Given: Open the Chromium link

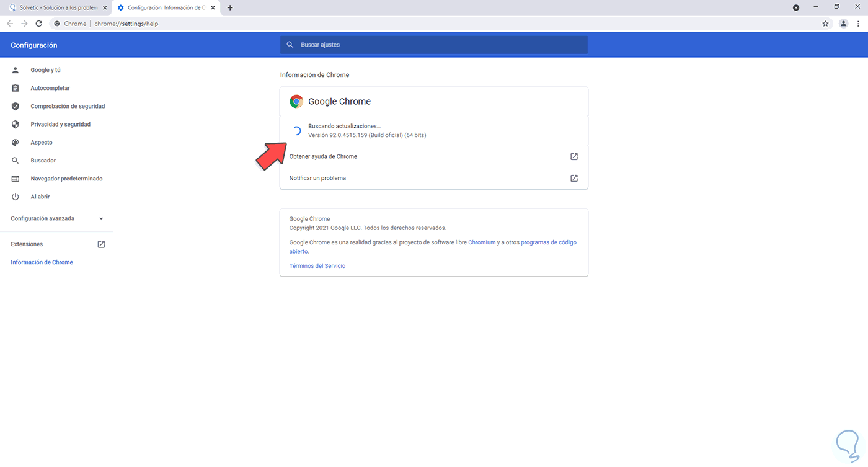Looking at the screenshot, I should click(482, 242).
